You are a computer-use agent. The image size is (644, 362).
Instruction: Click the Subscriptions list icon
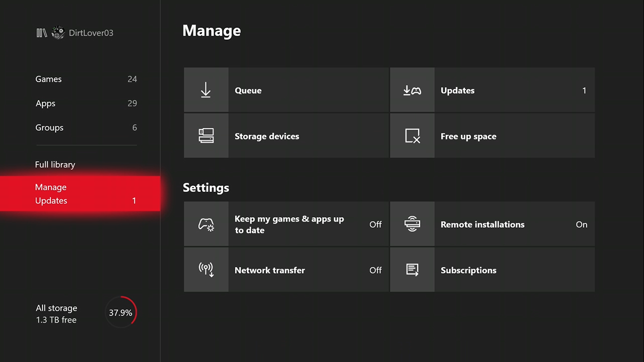tap(412, 270)
